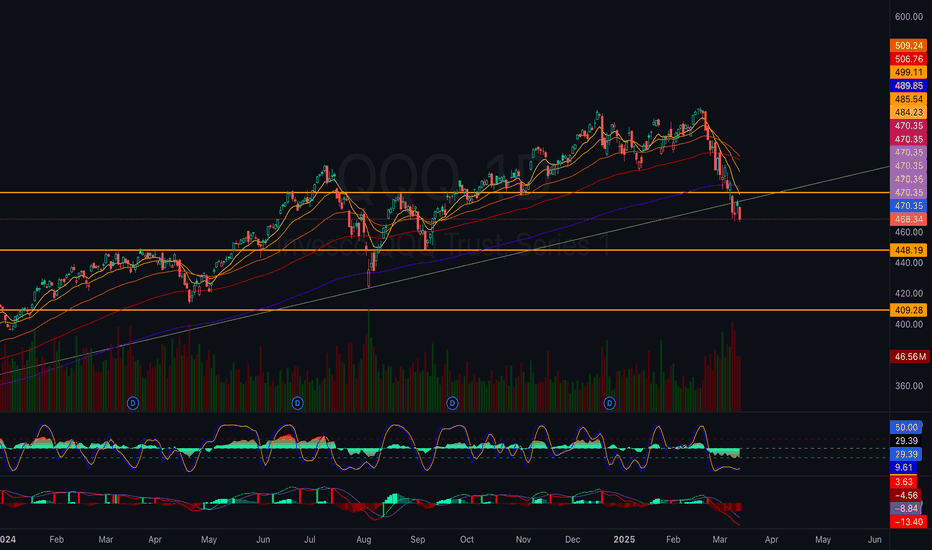This screenshot has height=550, width=932.
Task: Click the 448.19 price level label
Action: tap(908, 250)
